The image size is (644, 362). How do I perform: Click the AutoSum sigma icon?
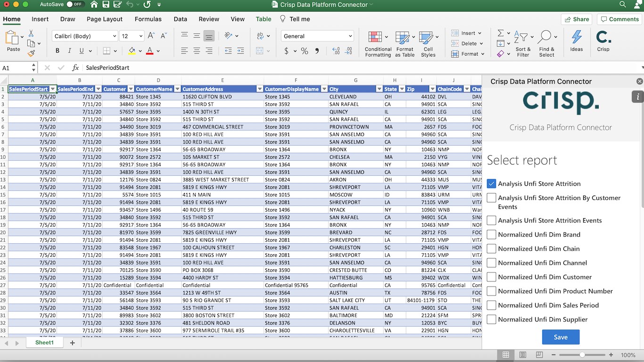click(x=501, y=33)
